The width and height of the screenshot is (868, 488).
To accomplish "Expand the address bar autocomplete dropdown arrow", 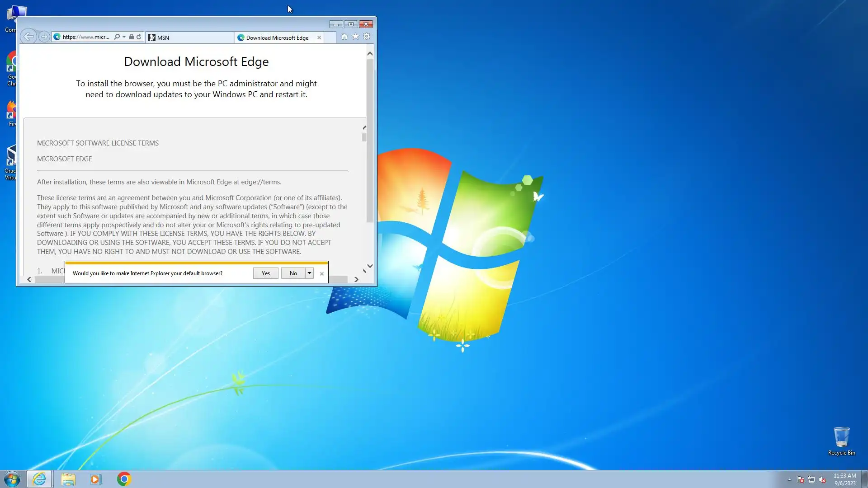I will 124,37.
